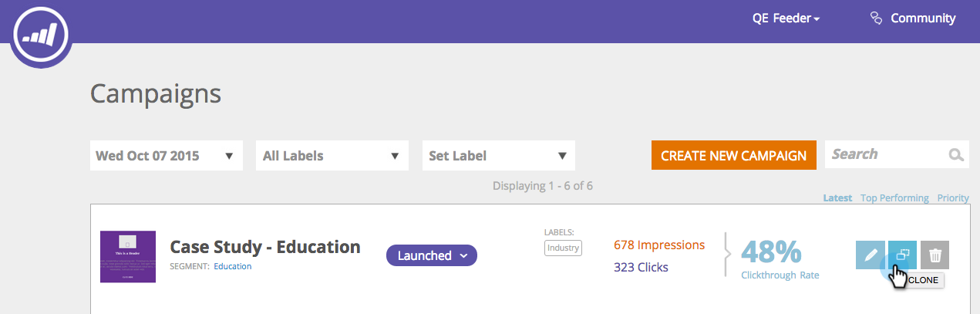Click the search magnifier icon

956,155
